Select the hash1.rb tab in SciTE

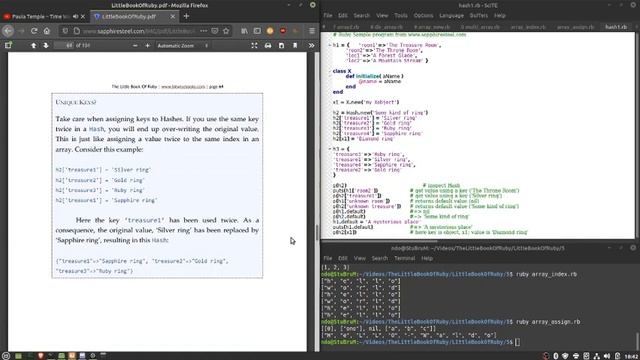coord(616,27)
